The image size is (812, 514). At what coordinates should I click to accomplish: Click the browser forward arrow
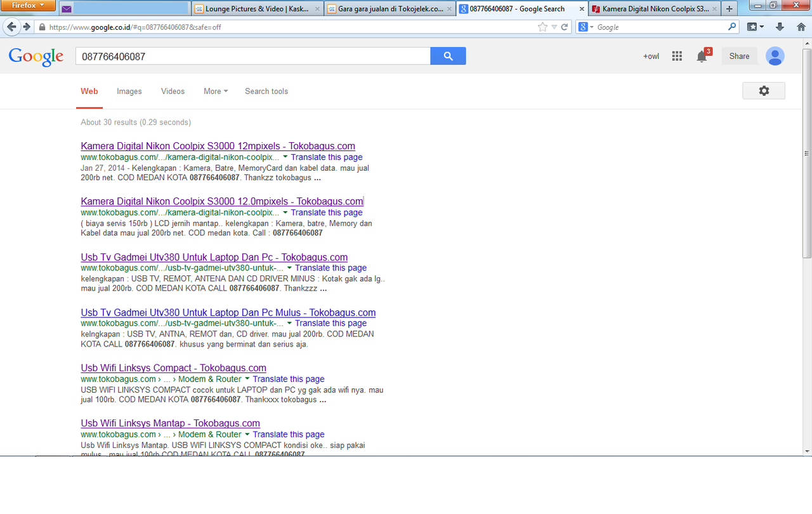point(26,27)
